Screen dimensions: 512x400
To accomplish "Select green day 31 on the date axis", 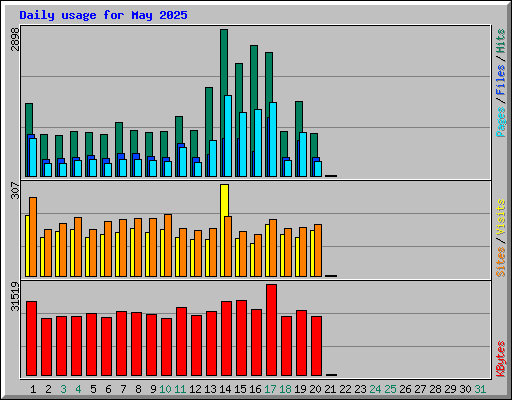I will [x=480, y=389].
